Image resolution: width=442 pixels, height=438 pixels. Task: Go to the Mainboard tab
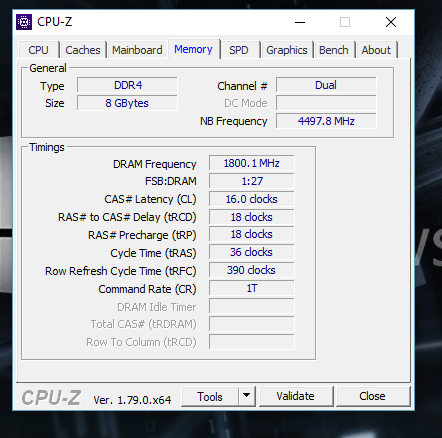coord(137,50)
